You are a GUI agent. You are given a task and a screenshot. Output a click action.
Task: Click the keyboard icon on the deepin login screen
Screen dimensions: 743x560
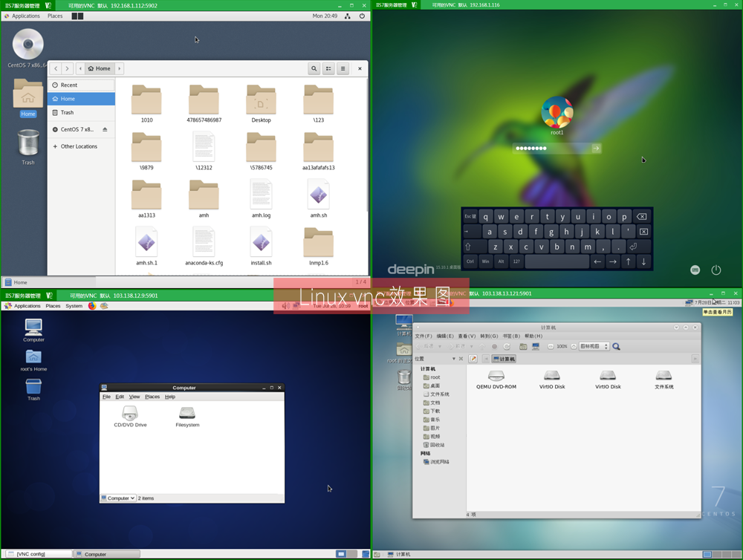[x=695, y=270]
